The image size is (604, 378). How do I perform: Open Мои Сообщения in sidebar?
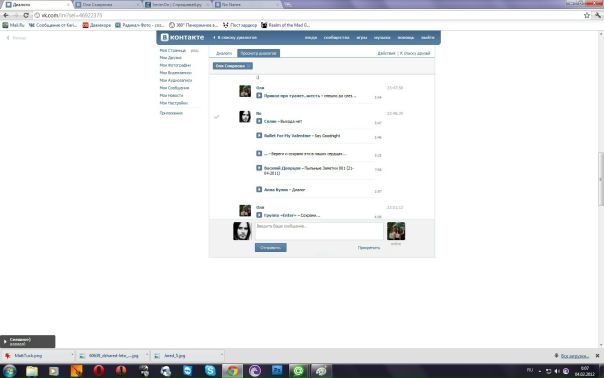coord(174,88)
